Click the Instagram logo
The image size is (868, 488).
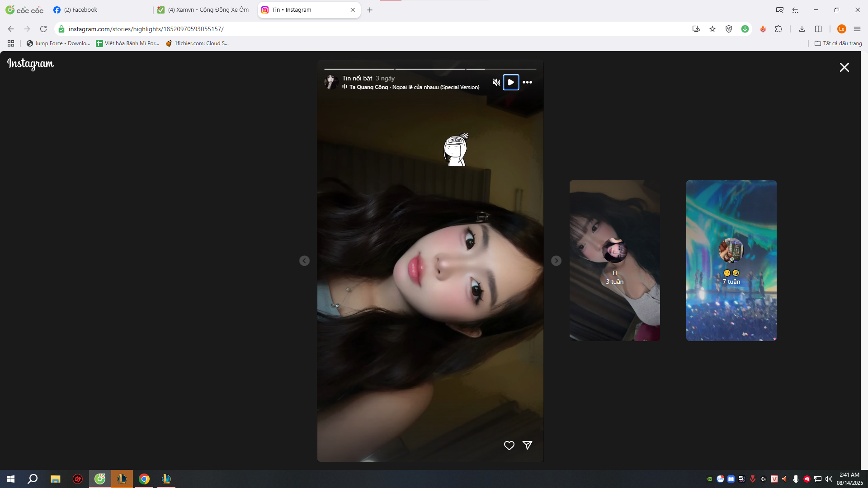click(x=30, y=64)
